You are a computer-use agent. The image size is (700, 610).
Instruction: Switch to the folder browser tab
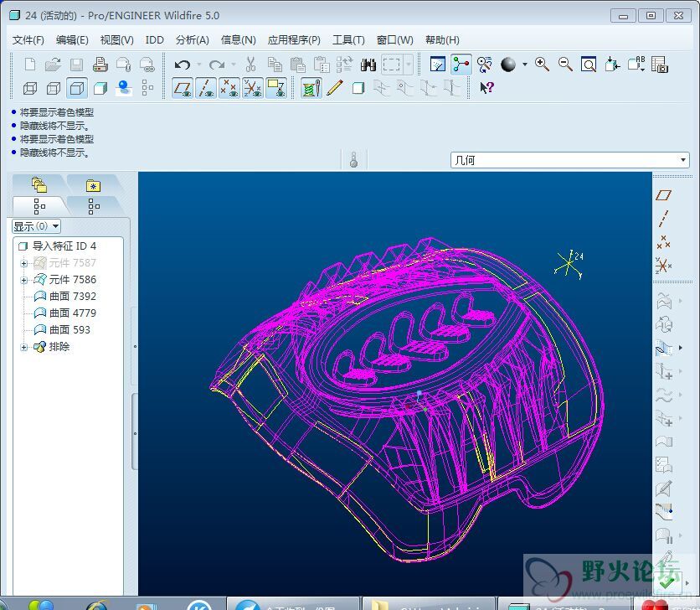pos(39,184)
